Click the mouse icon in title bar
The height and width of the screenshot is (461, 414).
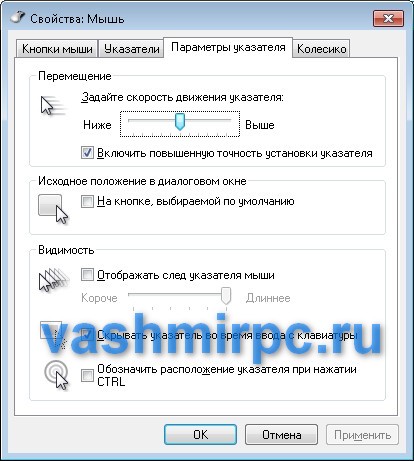click(17, 17)
